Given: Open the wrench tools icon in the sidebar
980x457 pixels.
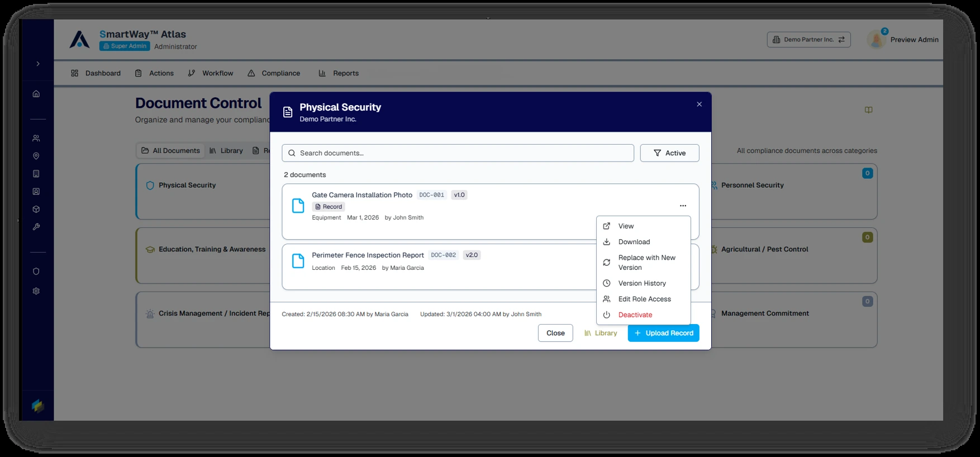Looking at the screenshot, I should 36,227.
